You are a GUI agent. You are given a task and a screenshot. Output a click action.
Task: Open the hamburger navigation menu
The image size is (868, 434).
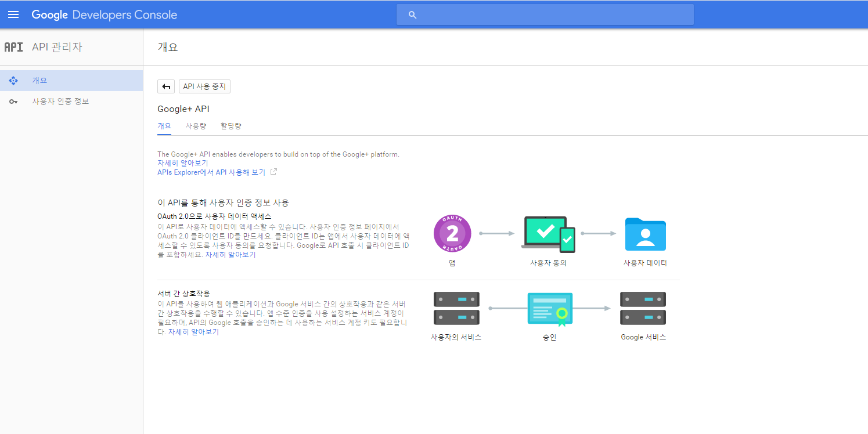pos(13,15)
